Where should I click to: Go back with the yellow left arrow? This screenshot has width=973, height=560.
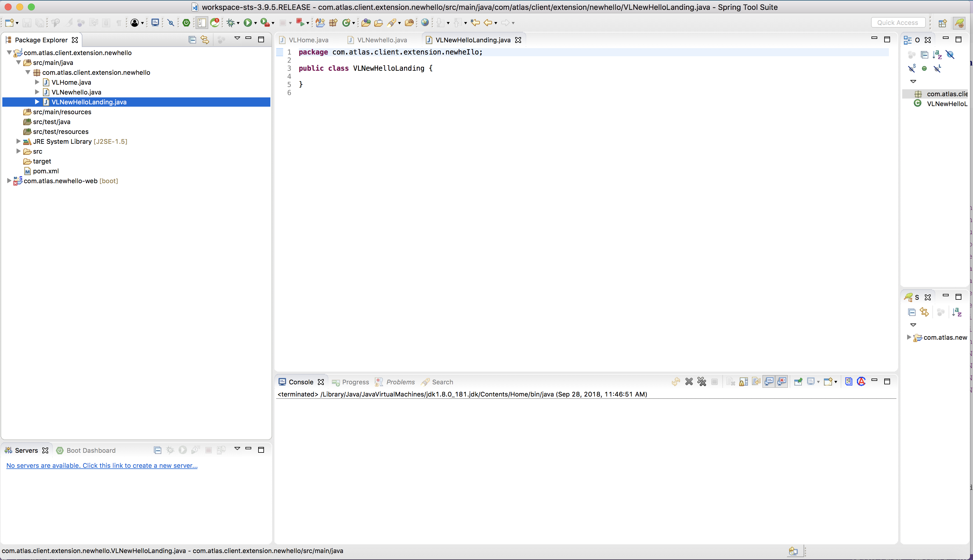click(488, 23)
